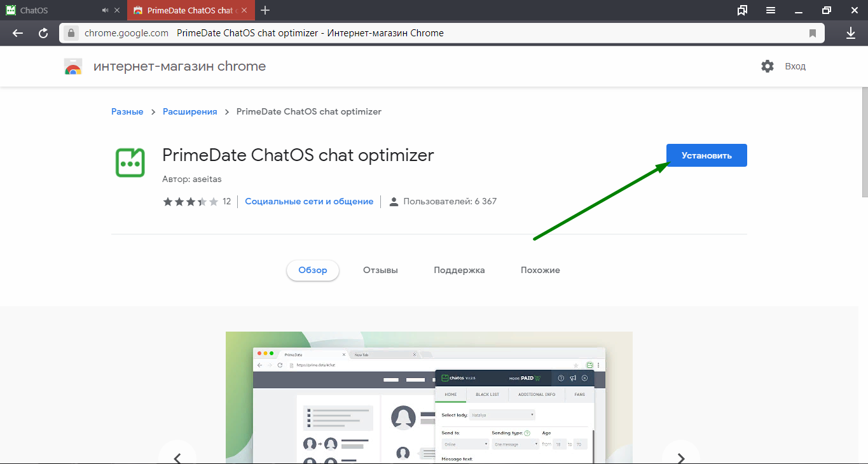868x464 pixels.
Task: Open the Отзывы tab
Action: click(380, 271)
